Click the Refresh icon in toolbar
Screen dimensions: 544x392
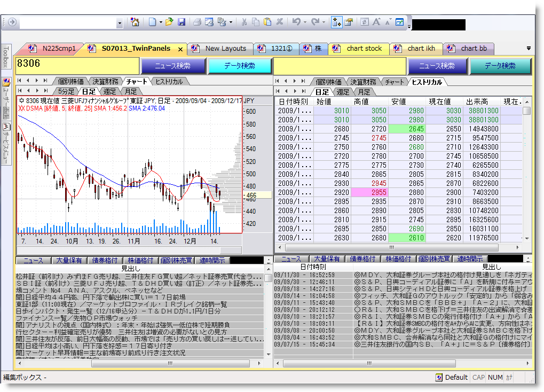click(x=364, y=22)
